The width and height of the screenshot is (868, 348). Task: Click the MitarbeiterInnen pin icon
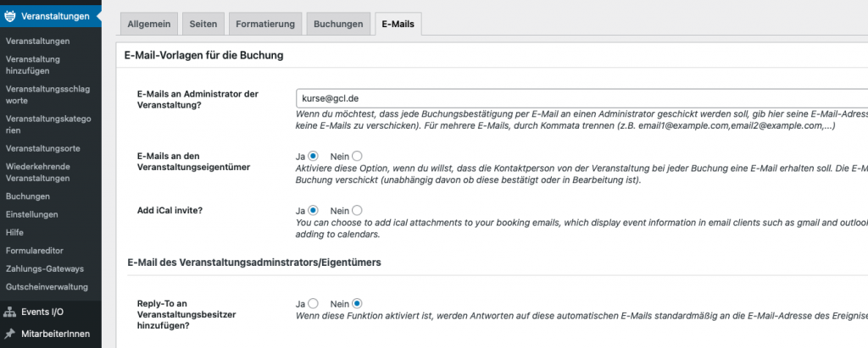10,334
